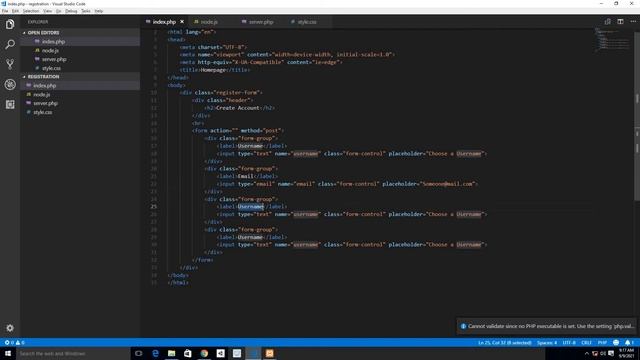Open the Help menu

point(99,11)
